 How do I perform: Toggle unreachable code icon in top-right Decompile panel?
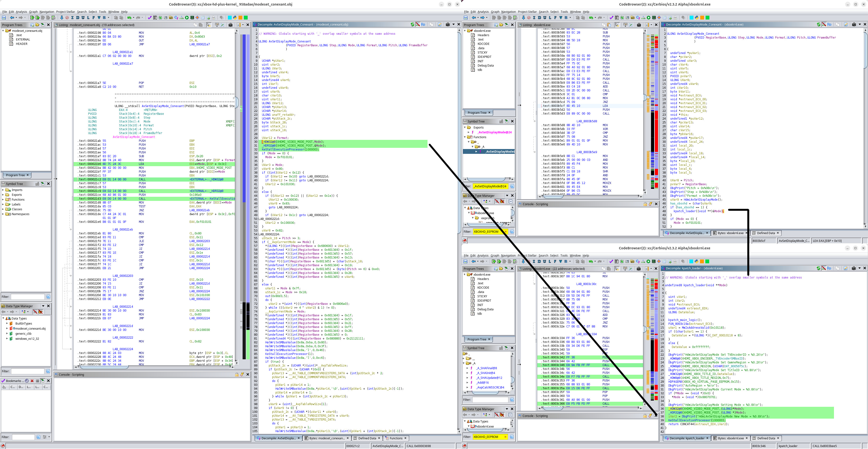click(x=824, y=24)
